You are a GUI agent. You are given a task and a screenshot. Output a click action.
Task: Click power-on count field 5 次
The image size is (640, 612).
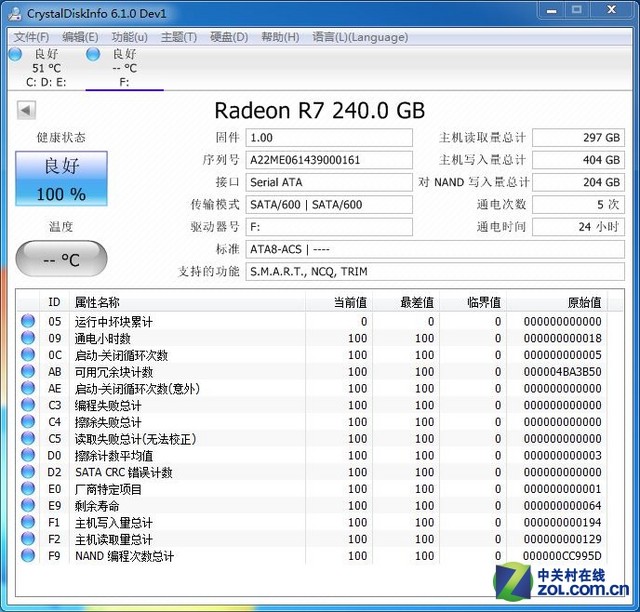coord(578,204)
